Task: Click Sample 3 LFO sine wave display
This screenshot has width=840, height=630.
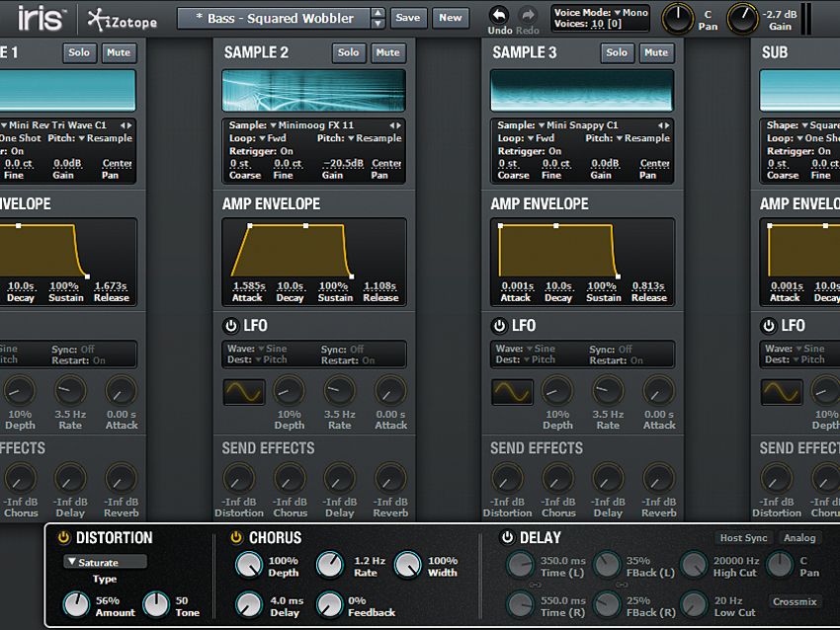Action: tap(512, 392)
